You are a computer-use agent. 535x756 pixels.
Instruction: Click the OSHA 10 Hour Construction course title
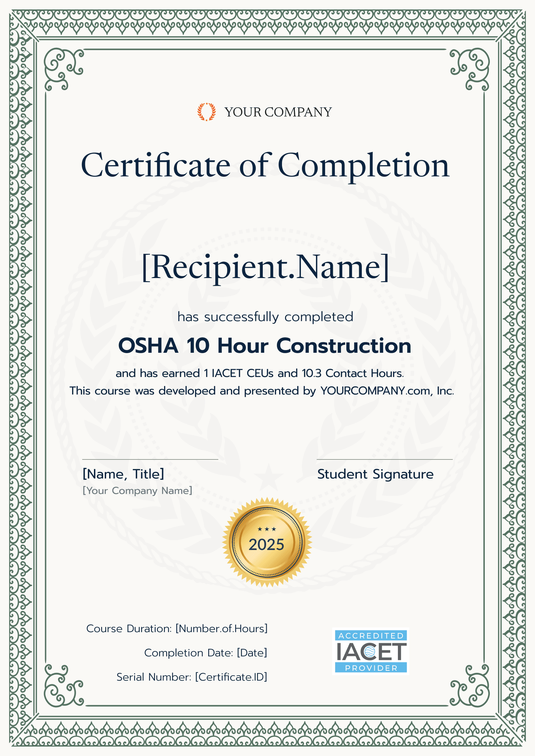(x=265, y=346)
